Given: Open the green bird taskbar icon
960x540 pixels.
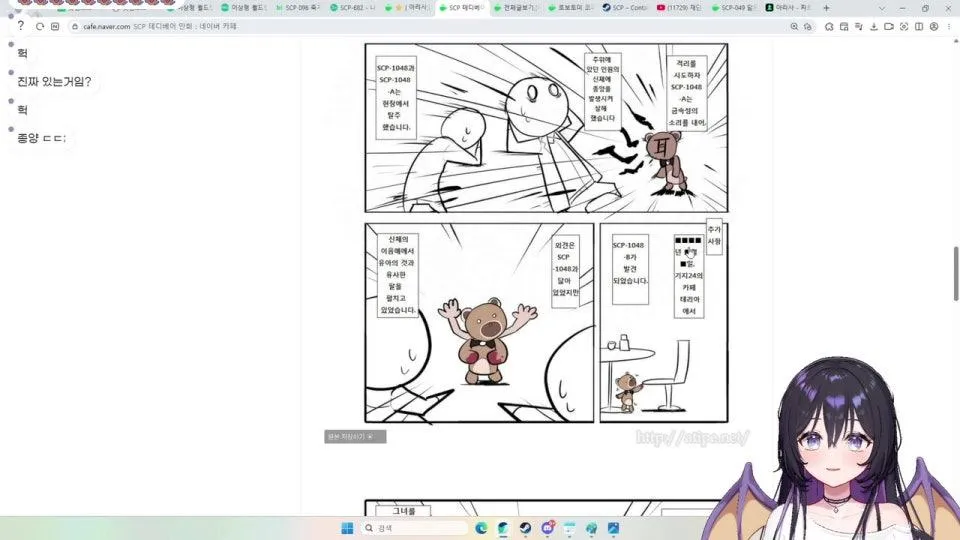Looking at the screenshot, I should pos(591,528).
